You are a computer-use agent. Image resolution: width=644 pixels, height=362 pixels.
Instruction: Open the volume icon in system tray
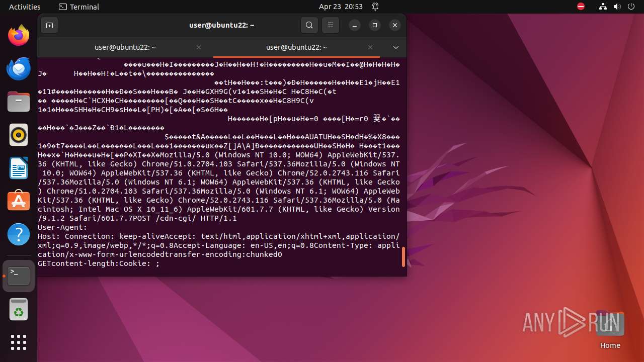[x=617, y=7]
